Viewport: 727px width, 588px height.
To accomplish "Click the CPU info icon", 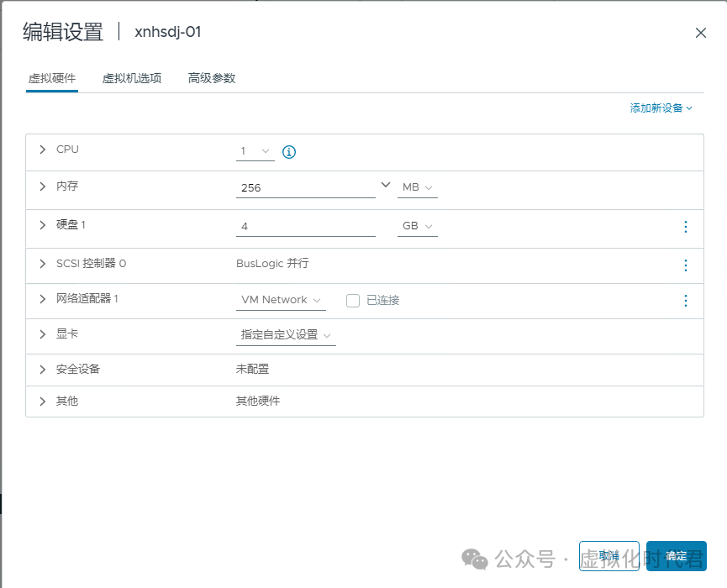I will coord(288,151).
